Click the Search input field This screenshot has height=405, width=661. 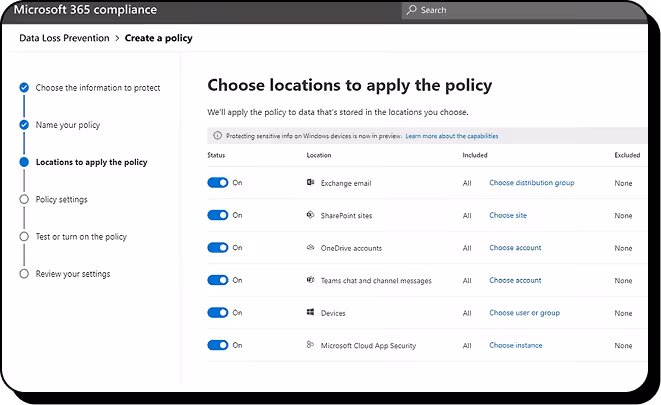523,10
